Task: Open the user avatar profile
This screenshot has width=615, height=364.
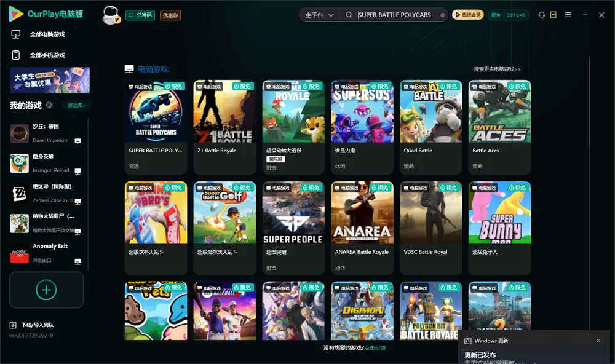Action: 111,15
